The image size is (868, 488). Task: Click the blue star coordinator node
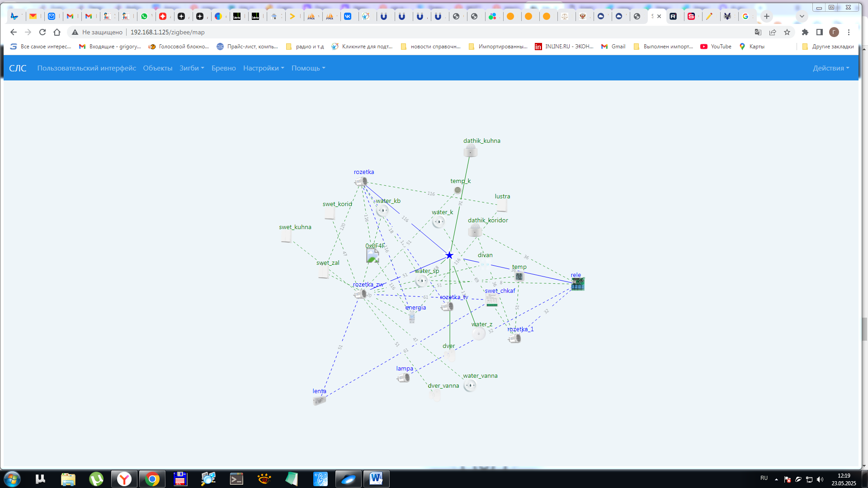449,255
